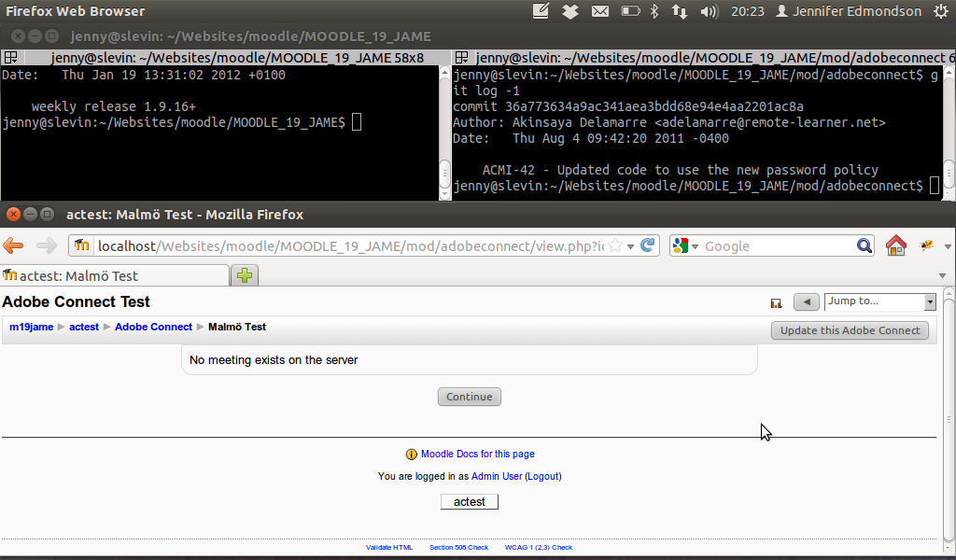This screenshot has width=956, height=560.
Task: Click the right terminal pane grid icon
Action: [461, 57]
